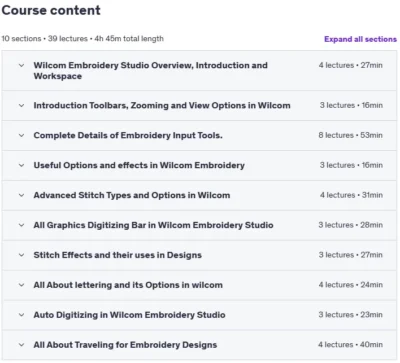Expand All Graphics Digitizing Bar chevron
The height and width of the screenshot is (363, 400).
click(x=21, y=225)
